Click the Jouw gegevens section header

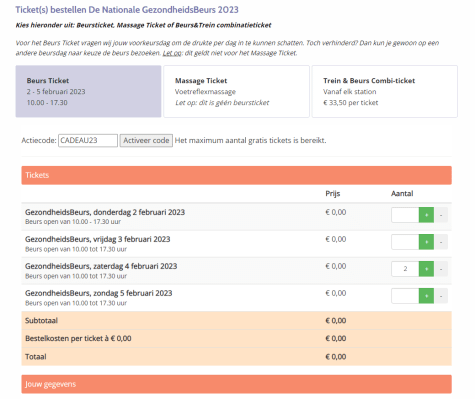pyautogui.click(x=237, y=384)
